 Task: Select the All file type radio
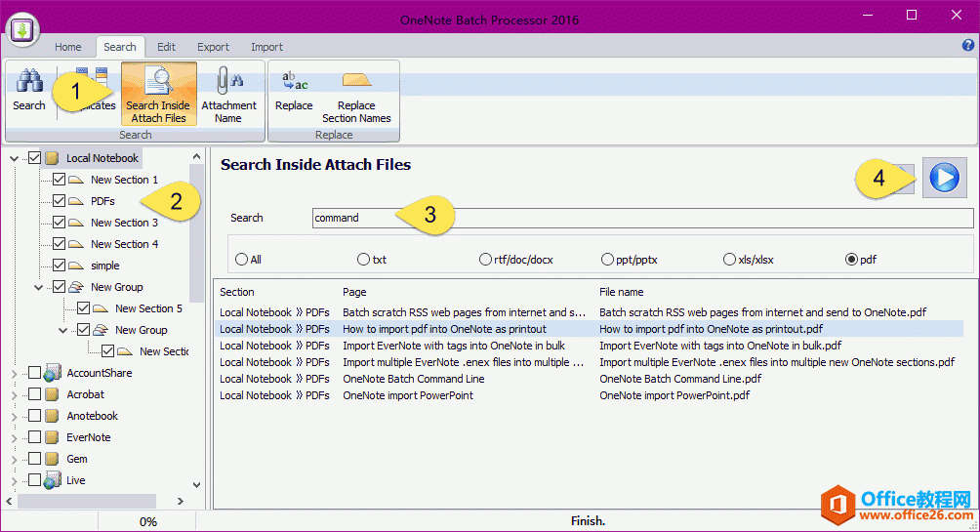point(241,260)
